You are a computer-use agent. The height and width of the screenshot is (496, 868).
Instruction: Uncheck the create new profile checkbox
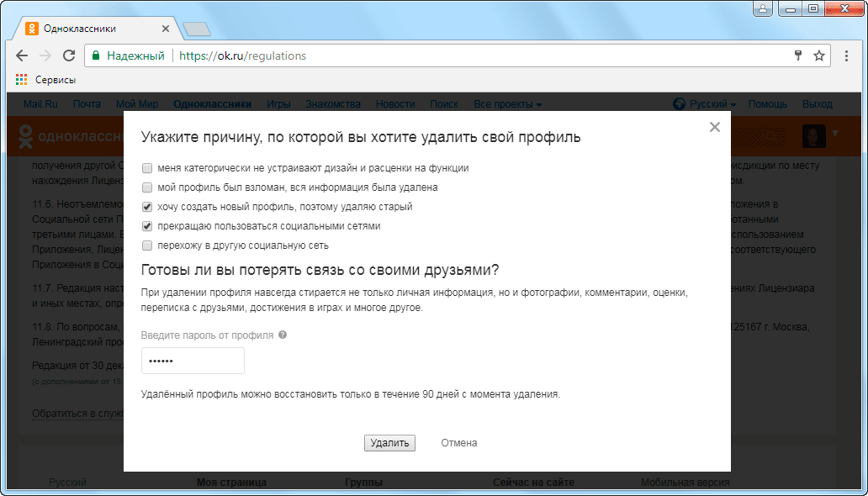click(x=147, y=207)
